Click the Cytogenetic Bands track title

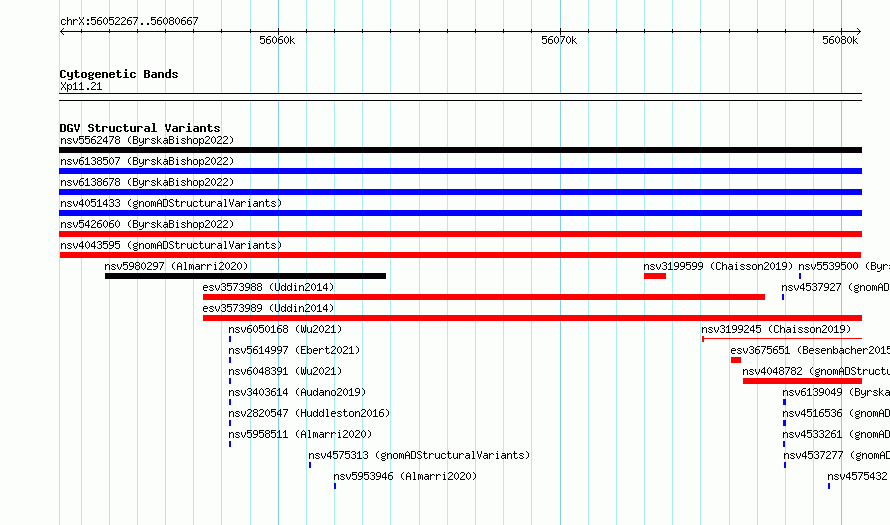point(119,74)
